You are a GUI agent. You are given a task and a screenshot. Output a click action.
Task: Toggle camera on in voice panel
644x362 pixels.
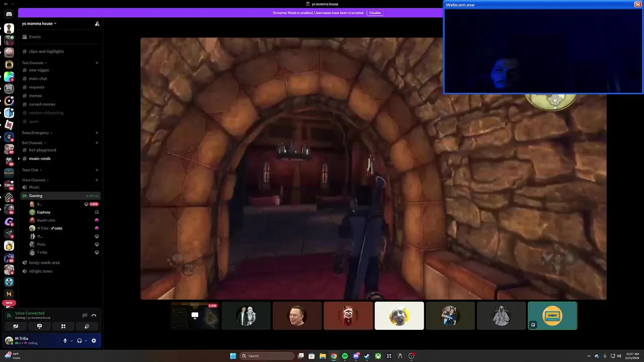click(16, 326)
